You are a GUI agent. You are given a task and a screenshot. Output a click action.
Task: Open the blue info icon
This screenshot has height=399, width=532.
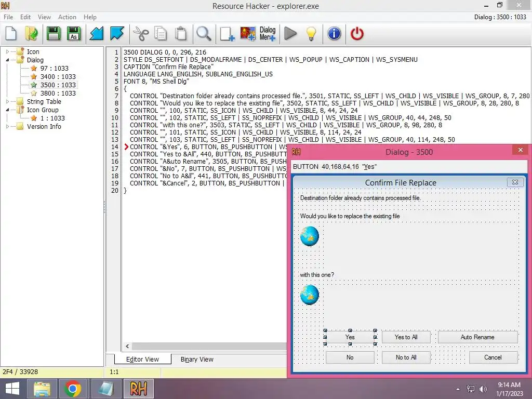click(334, 34)
